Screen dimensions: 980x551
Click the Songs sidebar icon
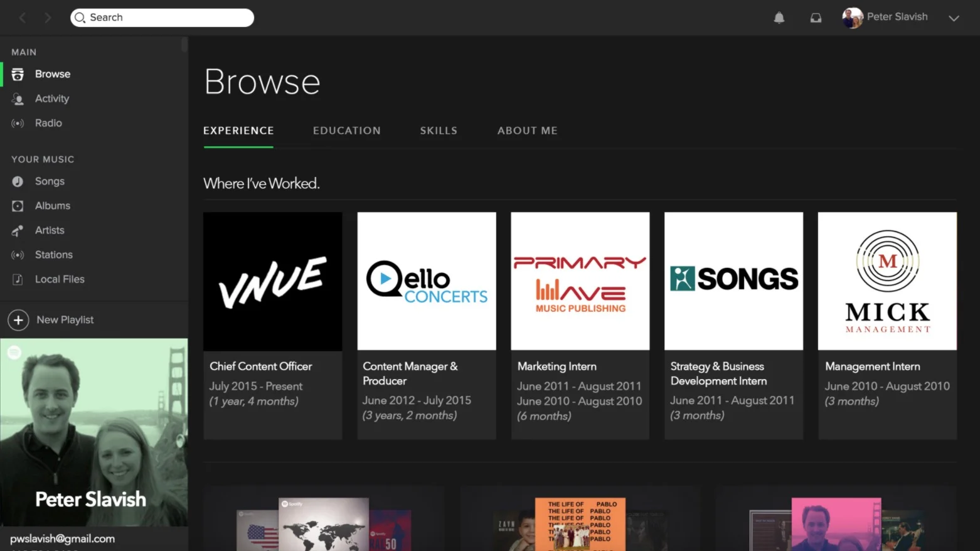[x=18, y=181]
